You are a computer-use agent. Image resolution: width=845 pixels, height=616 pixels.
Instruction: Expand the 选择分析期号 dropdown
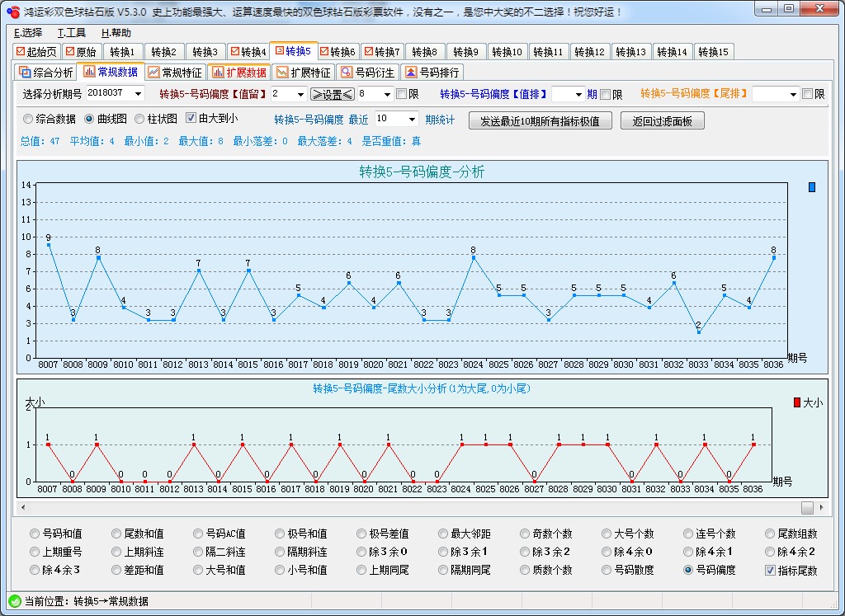tap(137, 94)
